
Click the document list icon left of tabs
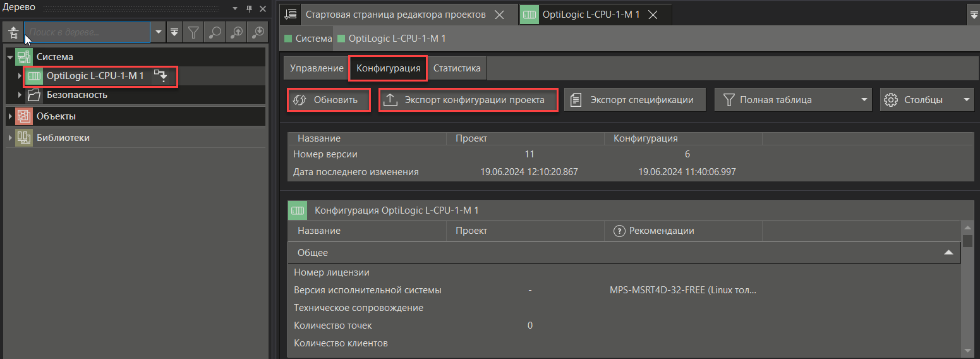(x=290, y=14)
